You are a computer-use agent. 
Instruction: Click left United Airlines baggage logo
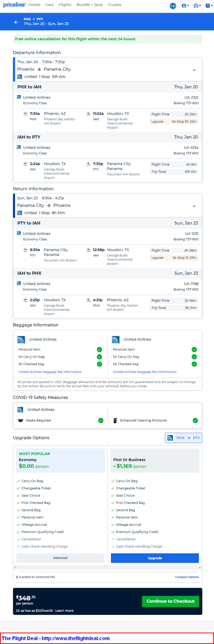21,339
